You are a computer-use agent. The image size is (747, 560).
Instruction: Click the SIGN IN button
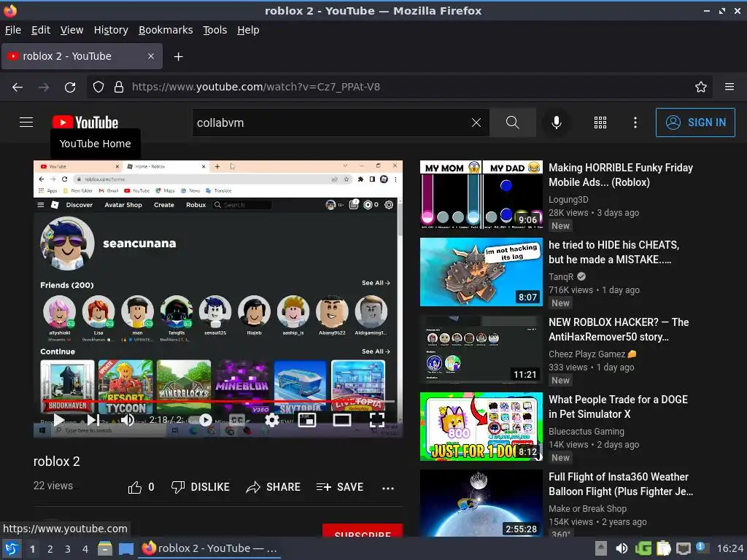tap(695, 122)
